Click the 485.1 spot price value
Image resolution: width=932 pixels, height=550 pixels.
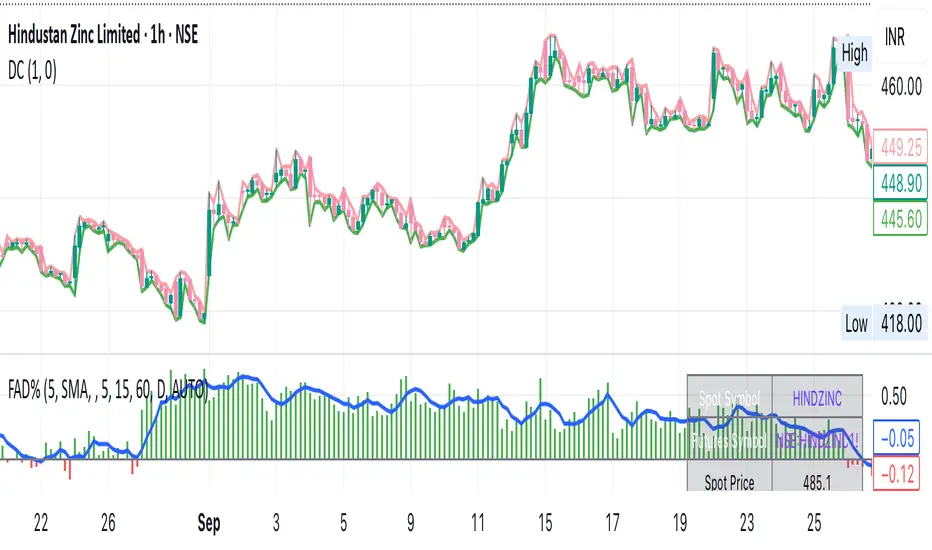816,483
